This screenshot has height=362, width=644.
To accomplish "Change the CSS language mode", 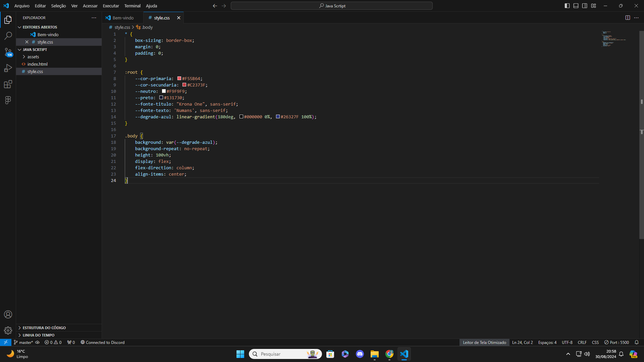I will pyautogui.click(x=595, y=342).
